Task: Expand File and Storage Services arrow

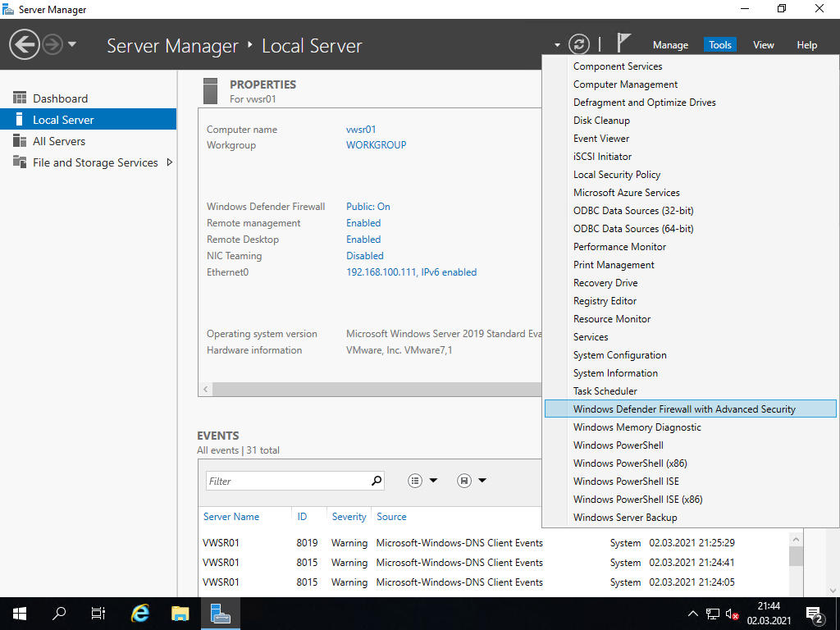Action: coord(170,162)
